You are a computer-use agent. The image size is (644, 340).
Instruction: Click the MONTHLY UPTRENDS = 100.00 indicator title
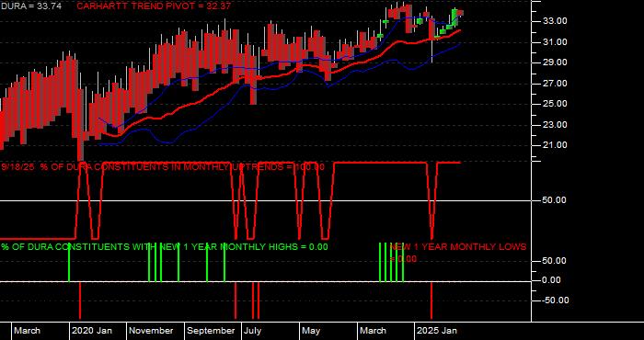point(163,167)
